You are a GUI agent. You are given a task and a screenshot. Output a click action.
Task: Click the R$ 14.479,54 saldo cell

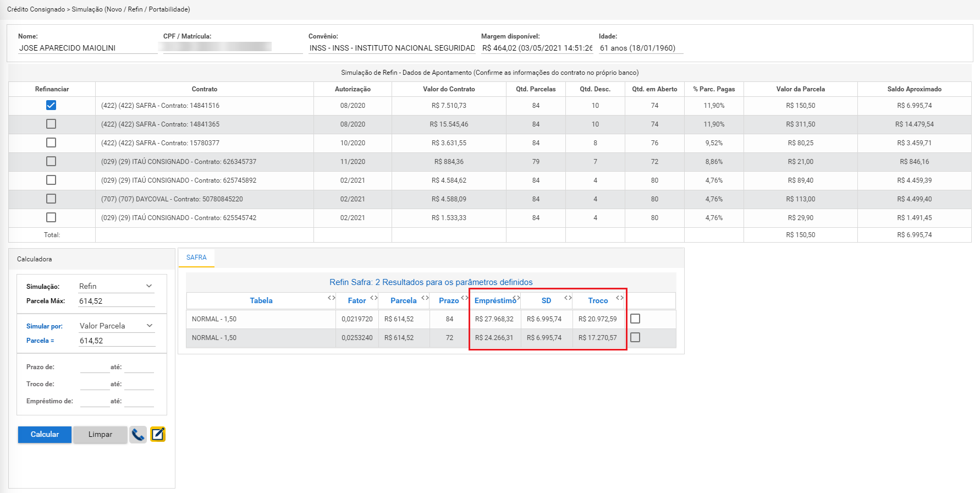[914, 124]
